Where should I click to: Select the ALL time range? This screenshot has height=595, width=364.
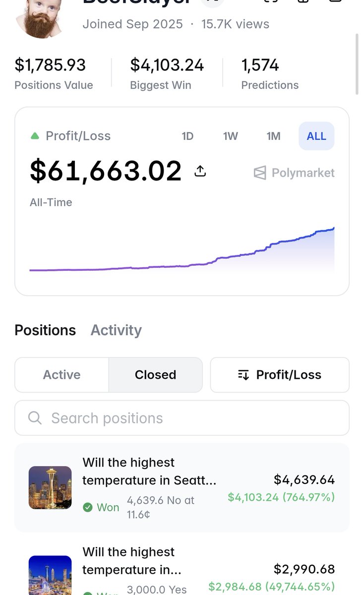click(316, 136)
